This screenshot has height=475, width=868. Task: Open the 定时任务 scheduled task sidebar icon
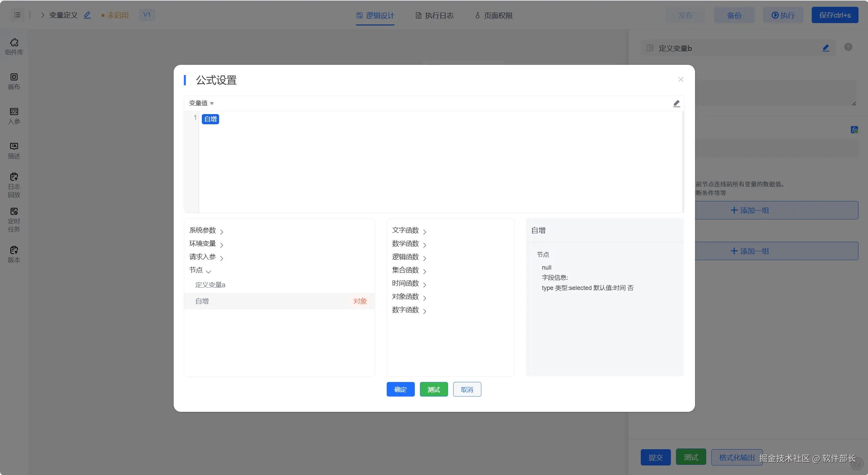pos(14,220)
